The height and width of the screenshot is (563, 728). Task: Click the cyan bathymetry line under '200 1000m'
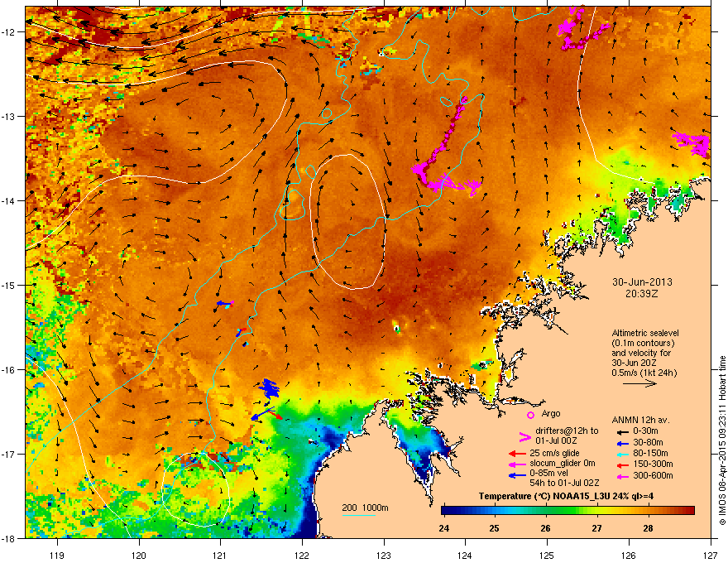(358, 515)
